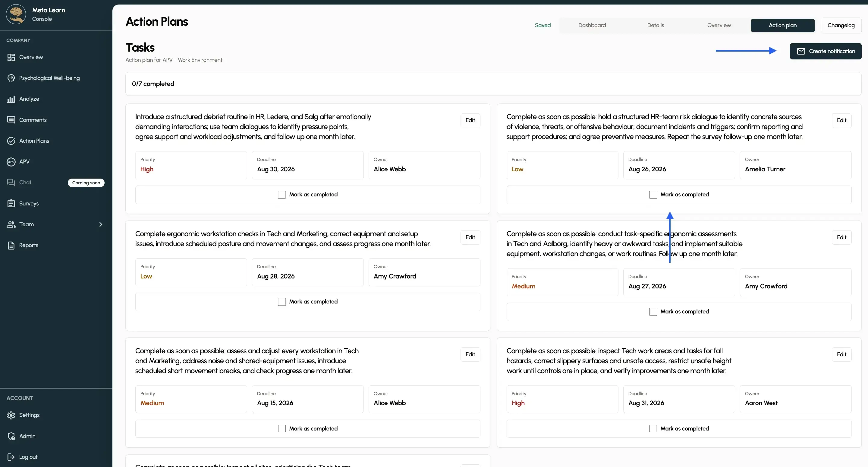Select the Action plan tab

[782, 25]
